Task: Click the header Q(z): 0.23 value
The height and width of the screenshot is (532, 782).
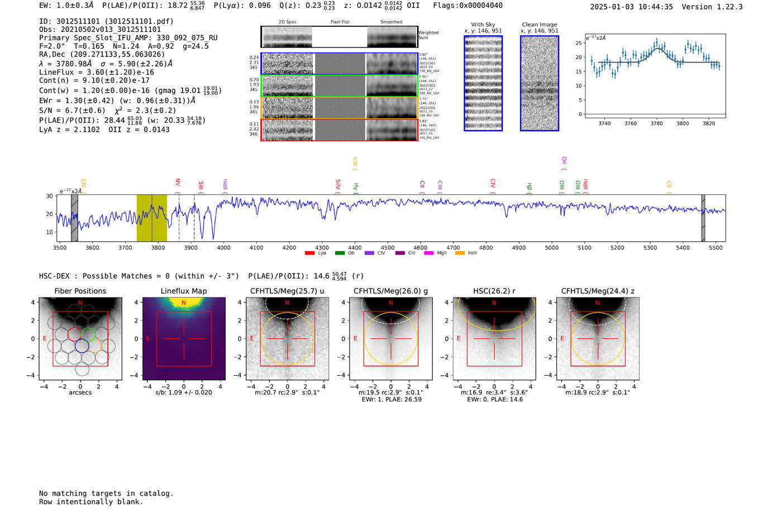Action: pyautogui.click(x=307, y=6)
